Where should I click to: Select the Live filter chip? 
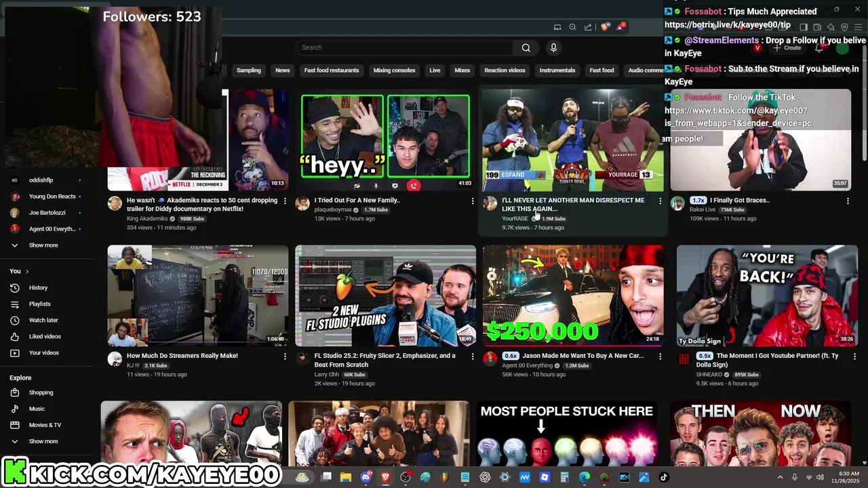[x=435, y=70]
